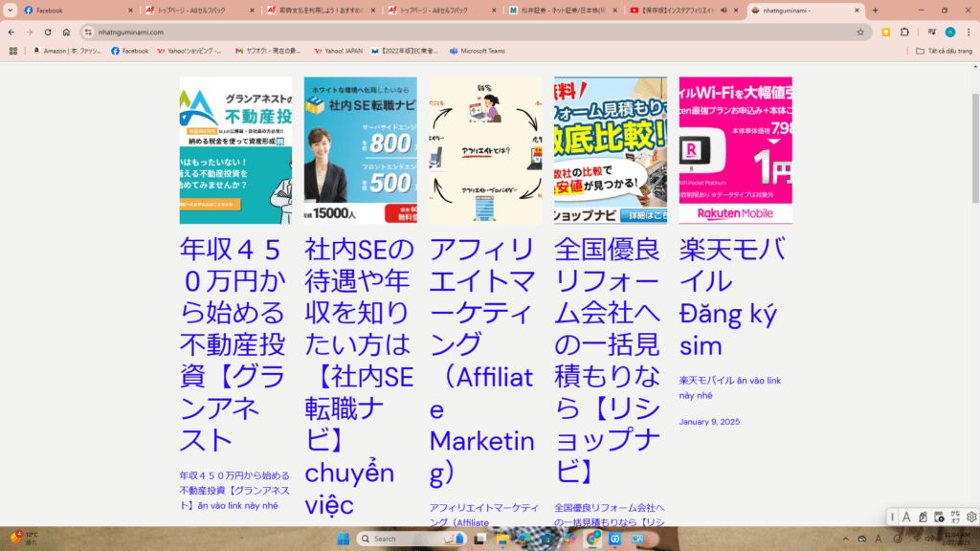The height and width of the screenshot is (551, 980).
Task: Close the active nhatnguminami tab
Action: (857, 10)
